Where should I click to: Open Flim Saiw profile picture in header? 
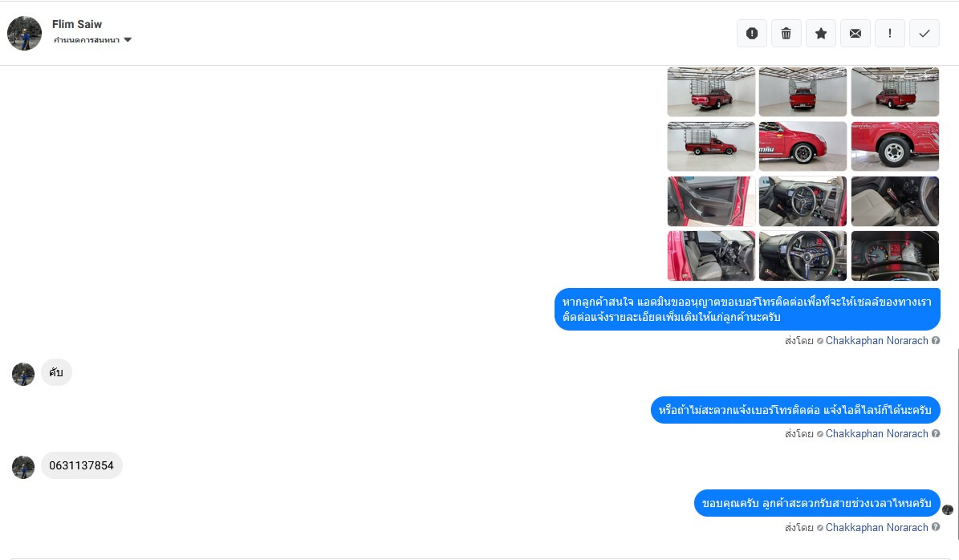24,34
